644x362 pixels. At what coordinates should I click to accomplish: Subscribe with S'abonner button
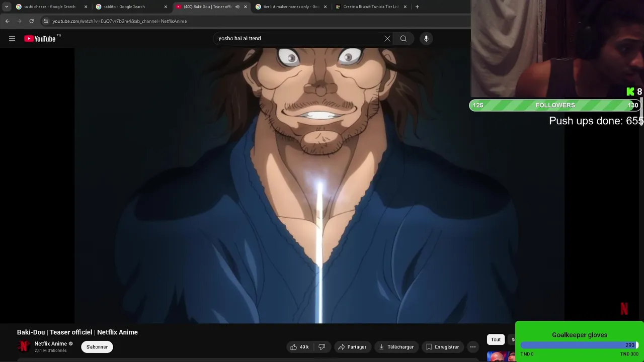pyautogui.click(x=97, y=347)
